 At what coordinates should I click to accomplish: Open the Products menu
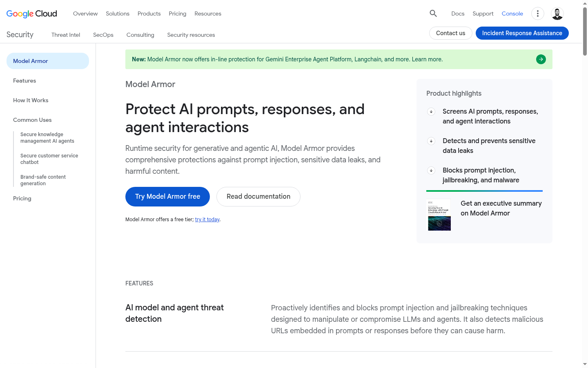tap(149, 13)
